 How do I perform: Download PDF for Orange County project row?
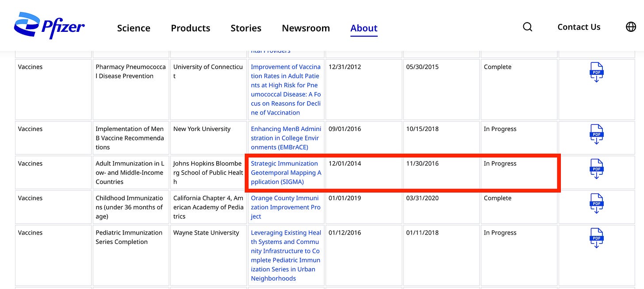596,204
